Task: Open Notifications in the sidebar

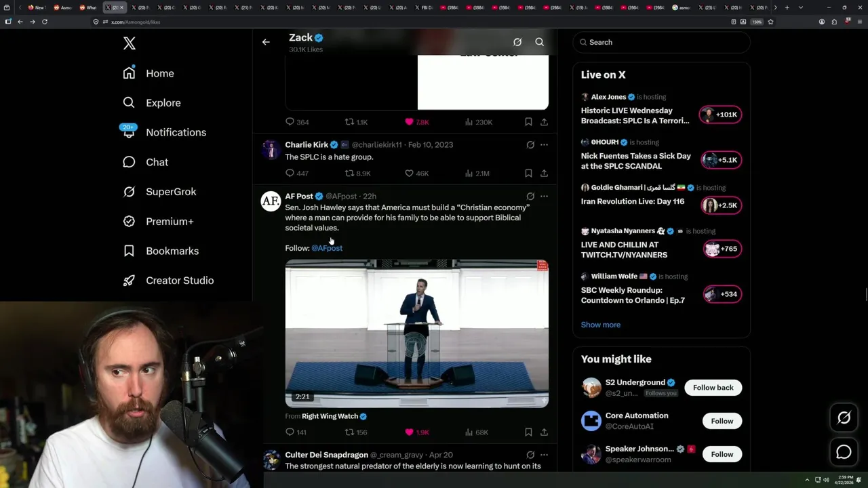Action: point(164,132)
